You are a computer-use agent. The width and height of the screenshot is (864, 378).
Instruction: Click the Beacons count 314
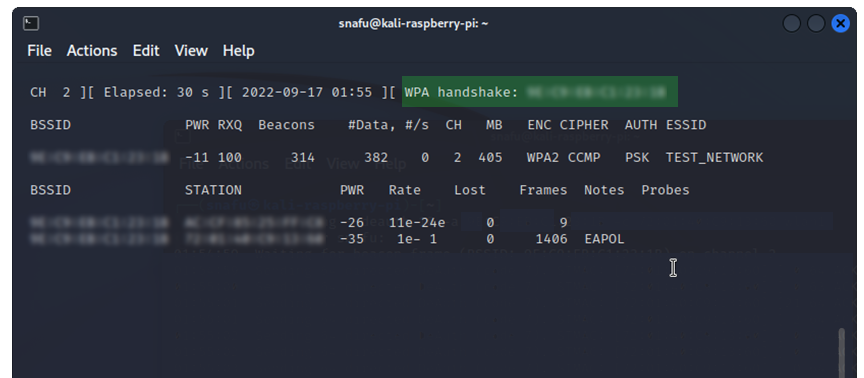[303, 158]
